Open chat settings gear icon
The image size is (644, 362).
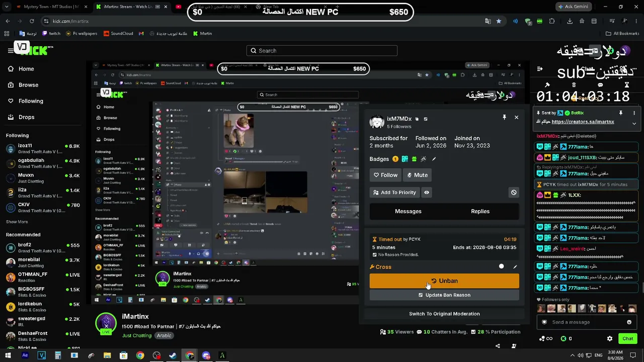[610, 339]
